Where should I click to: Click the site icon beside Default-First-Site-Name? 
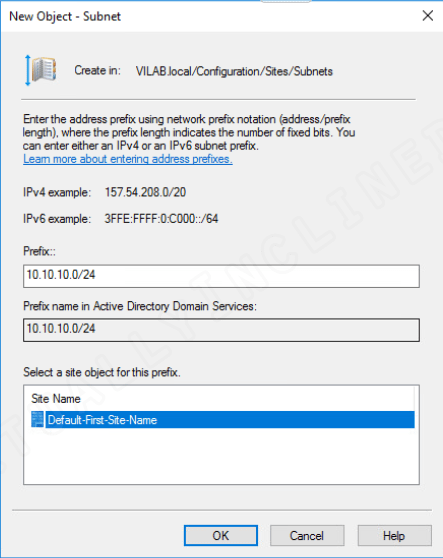tap(37, 420)
